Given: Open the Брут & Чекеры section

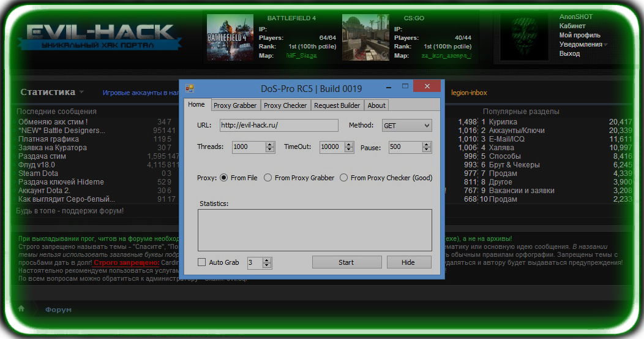Looking at the screenshot, I should [514, 165].
